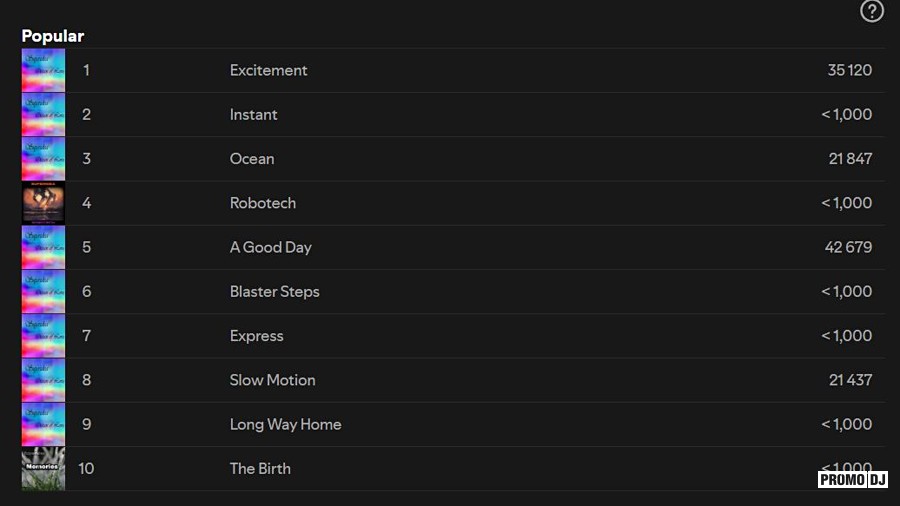Click album cover beside A Good Day

(43, 247)
